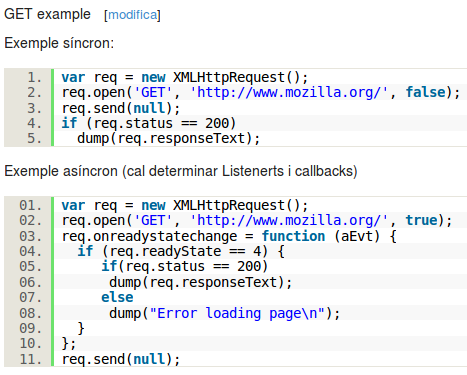Click 'dump(req.responseText);' on sync line 5

click(168, 139)
